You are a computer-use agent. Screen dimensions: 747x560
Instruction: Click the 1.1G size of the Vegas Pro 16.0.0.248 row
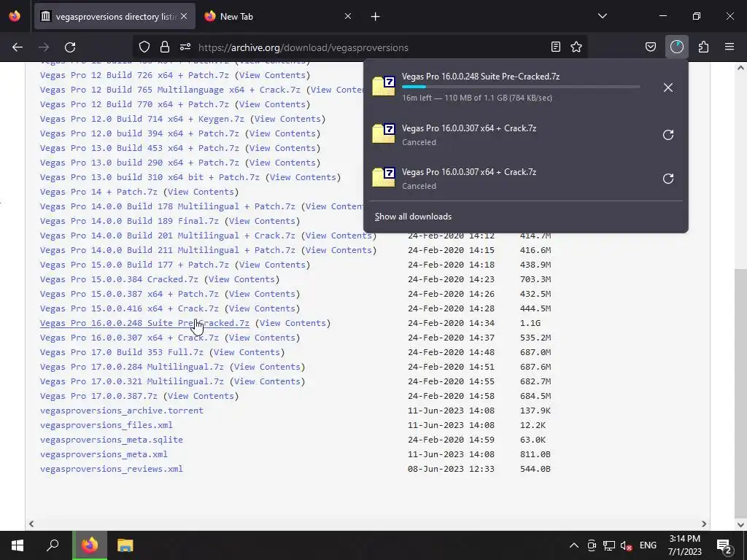tap(530, 323)
